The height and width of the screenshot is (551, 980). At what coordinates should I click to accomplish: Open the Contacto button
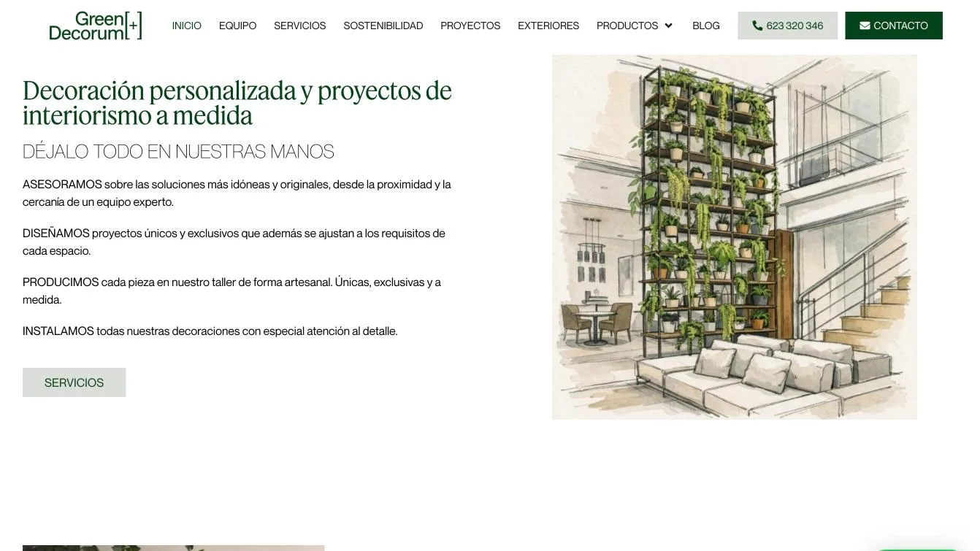(894, 26)
